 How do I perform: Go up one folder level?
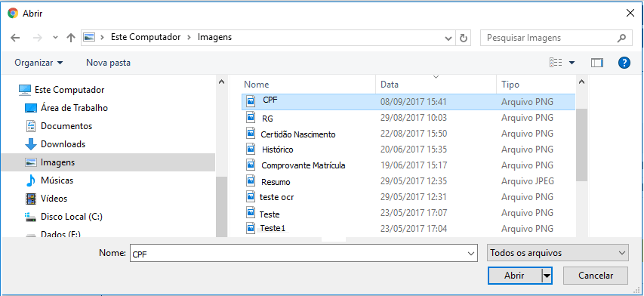click(x=71, y=38)
